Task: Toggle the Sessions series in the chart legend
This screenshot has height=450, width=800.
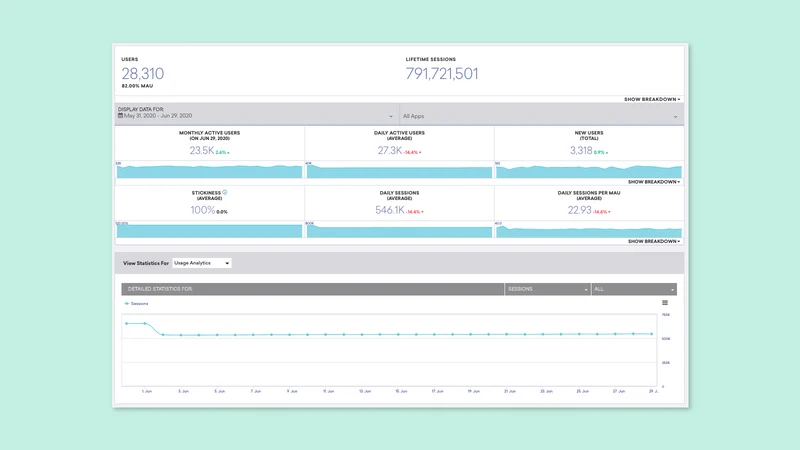Action: pyautogui.click(x=137, y=304)
